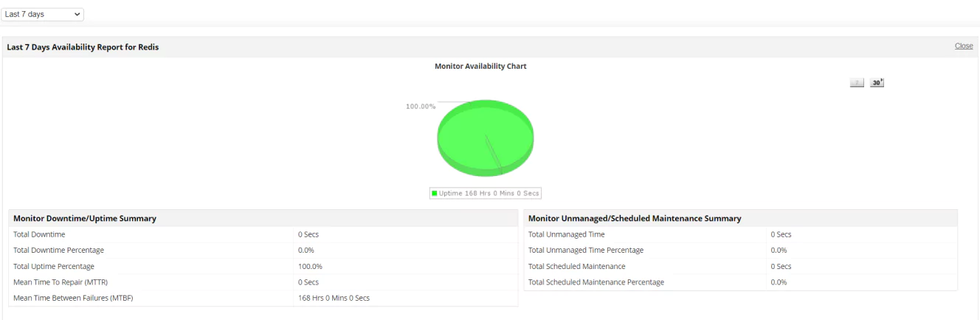Select Mean Time Between Failures (MTBF) label
The height and width of the screenshot is (320, 980).
(x=73, y=298)
